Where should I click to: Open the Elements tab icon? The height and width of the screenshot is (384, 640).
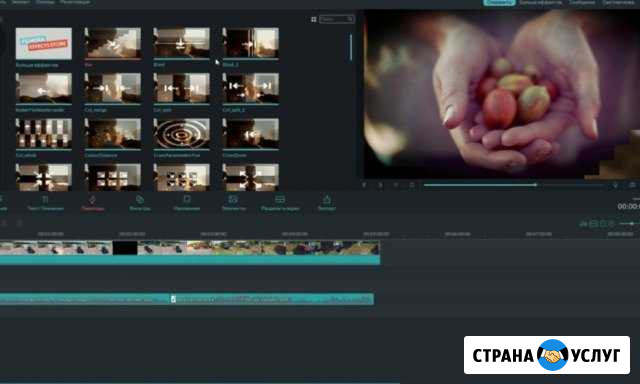(233, 199)
